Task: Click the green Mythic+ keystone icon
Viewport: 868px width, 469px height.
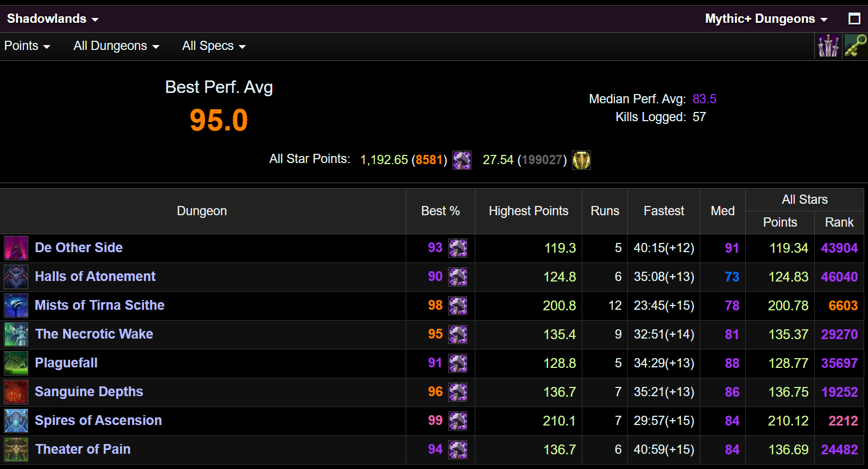Action: 856,46
